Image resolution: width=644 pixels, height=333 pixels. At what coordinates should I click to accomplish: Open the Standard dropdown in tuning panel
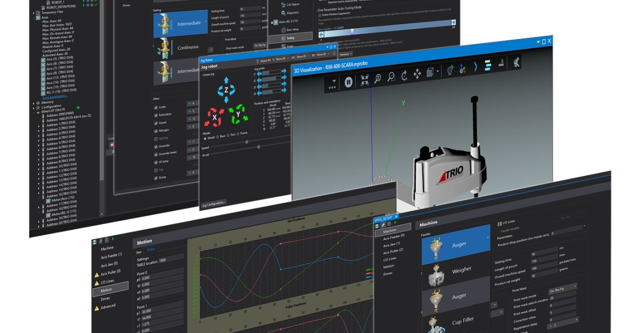346,54
